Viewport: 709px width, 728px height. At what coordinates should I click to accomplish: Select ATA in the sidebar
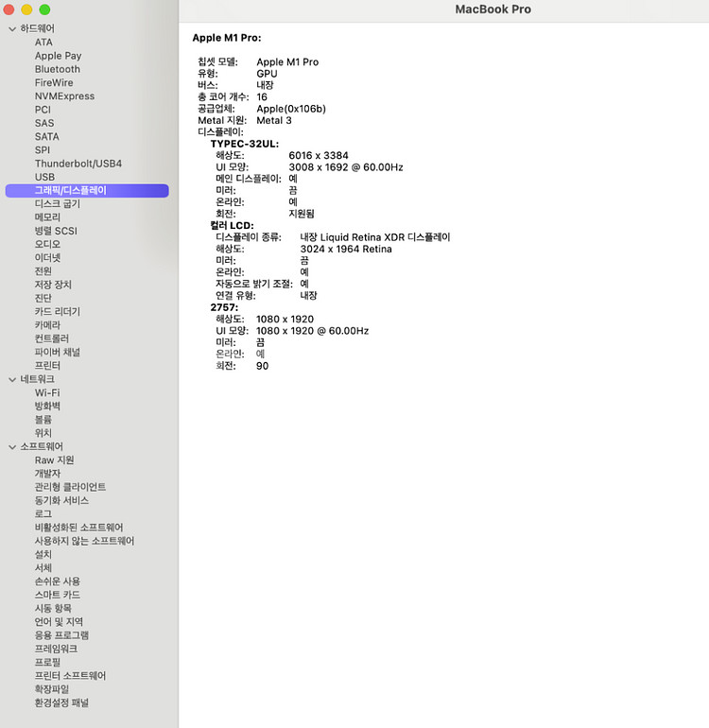43,43
